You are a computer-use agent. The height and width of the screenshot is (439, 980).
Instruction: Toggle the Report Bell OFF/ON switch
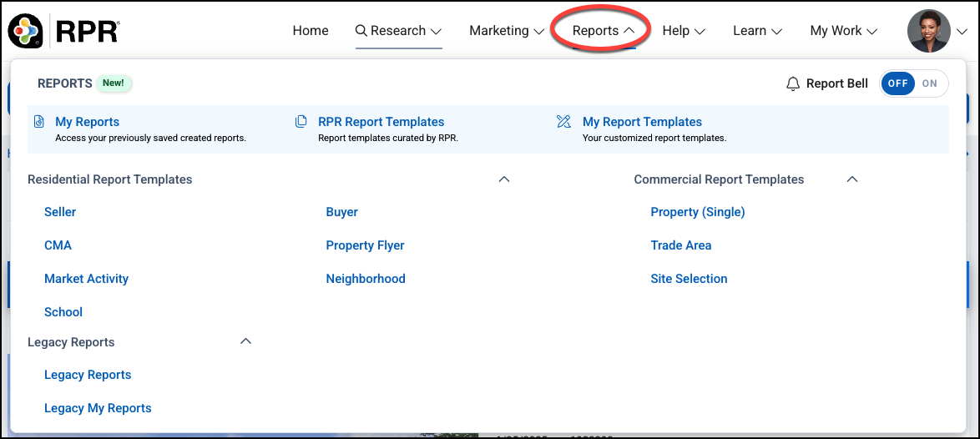(914, 83)
